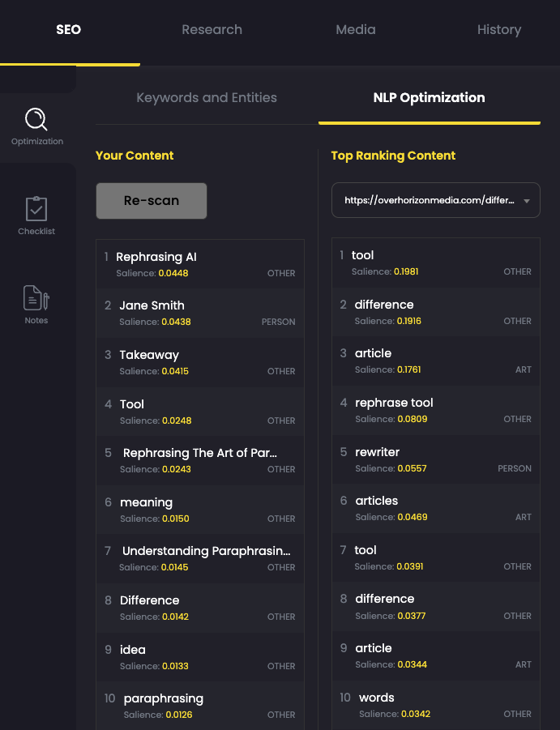Click the dropdown arrow beside overhorizonmedia URL
This screenshot has width=560, height=730.
click(527, 201)
